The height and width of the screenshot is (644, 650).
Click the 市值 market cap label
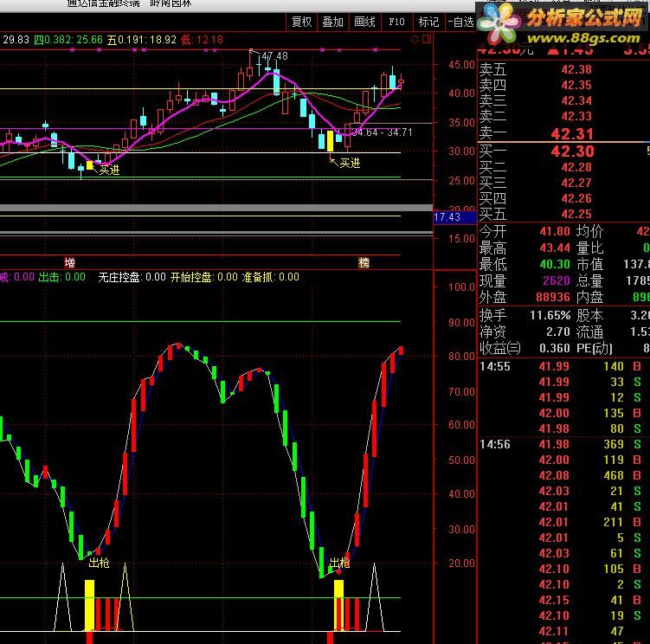(589, 265)
